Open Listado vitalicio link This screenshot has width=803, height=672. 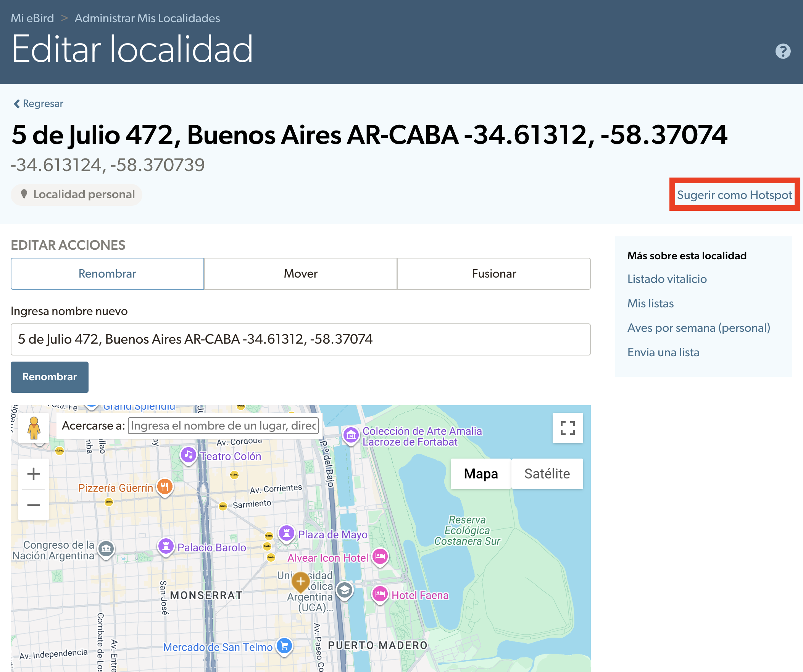click(667, 279)
